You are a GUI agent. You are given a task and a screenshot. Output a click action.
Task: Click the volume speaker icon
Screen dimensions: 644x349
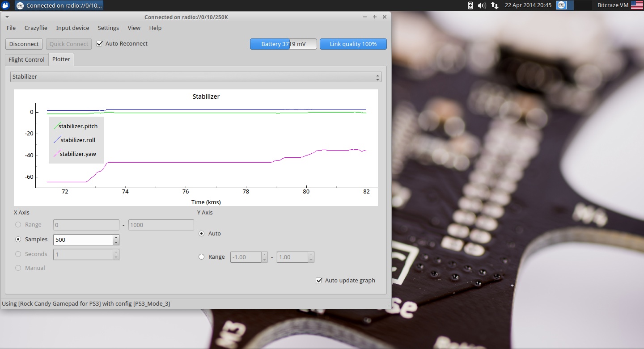[x=482, y=5]
